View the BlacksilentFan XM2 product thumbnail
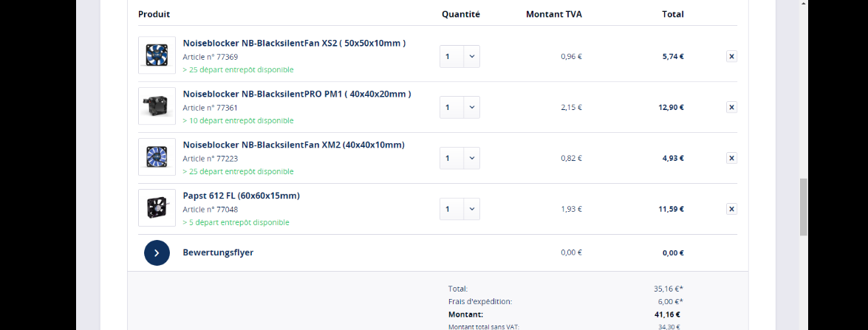868x330 pixels. 157,157
